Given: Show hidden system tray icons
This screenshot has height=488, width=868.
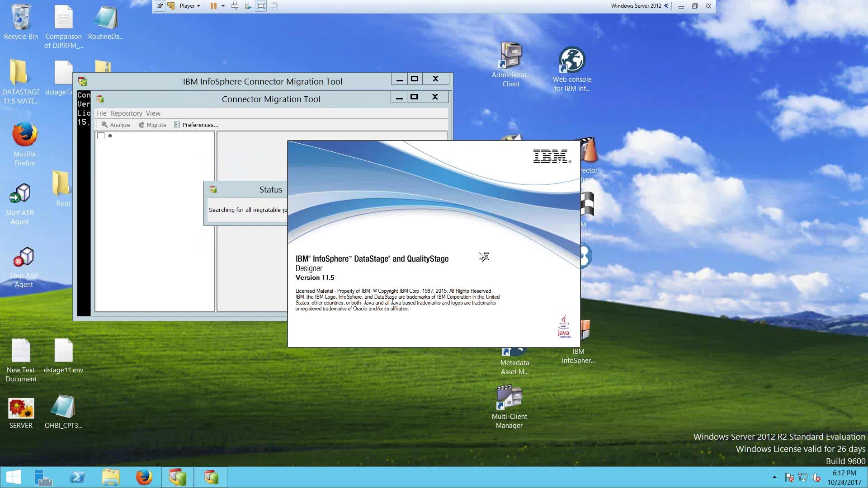Looking at the screenshot, I should [774, 477].
